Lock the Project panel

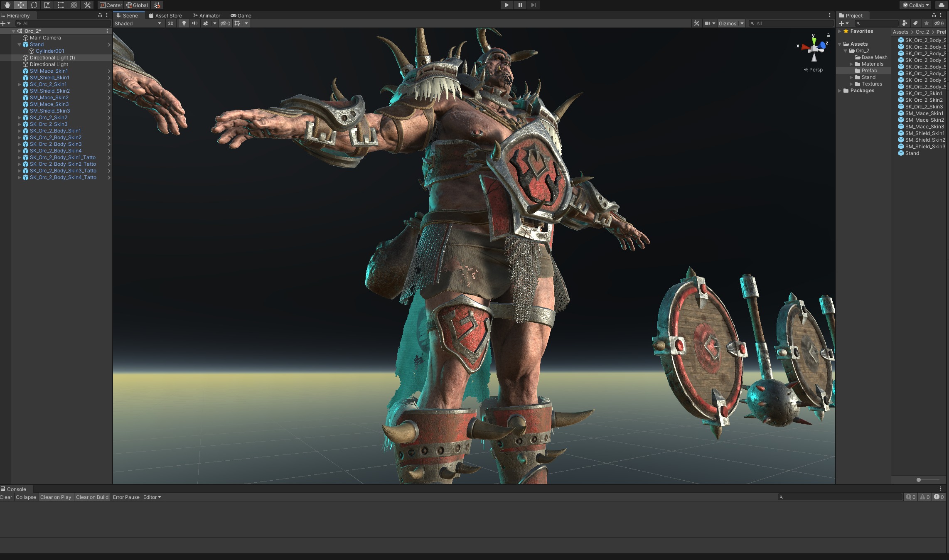point(934,15)
